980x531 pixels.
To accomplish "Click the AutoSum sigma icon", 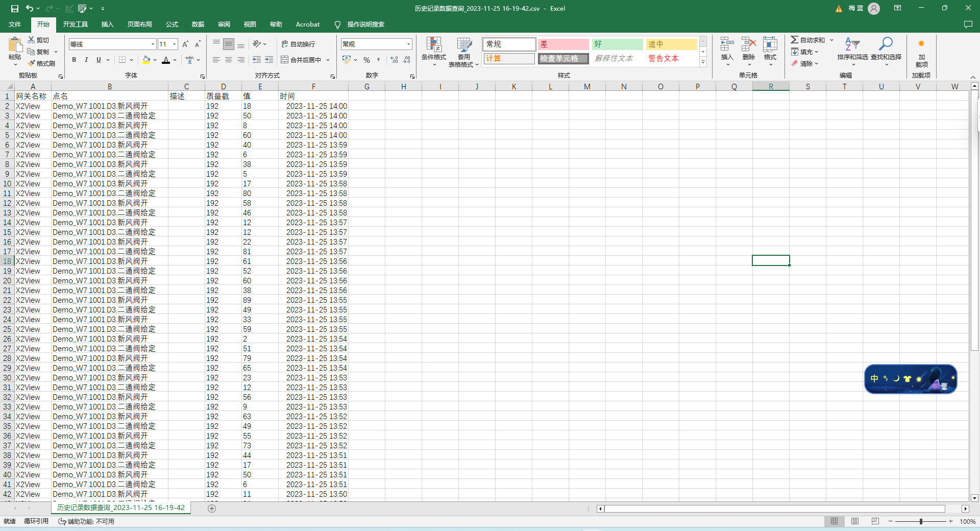I will coord(795,40).
